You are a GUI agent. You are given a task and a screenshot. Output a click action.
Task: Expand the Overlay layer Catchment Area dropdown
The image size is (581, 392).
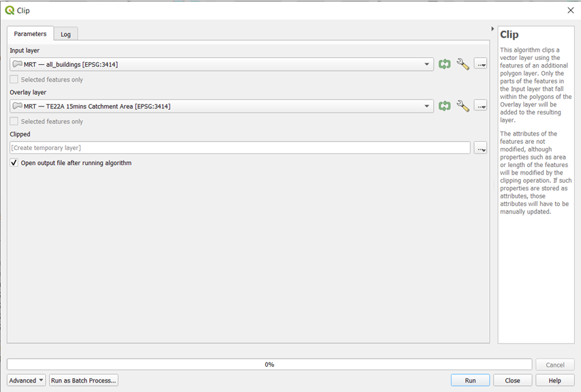[x=428, y=106]
